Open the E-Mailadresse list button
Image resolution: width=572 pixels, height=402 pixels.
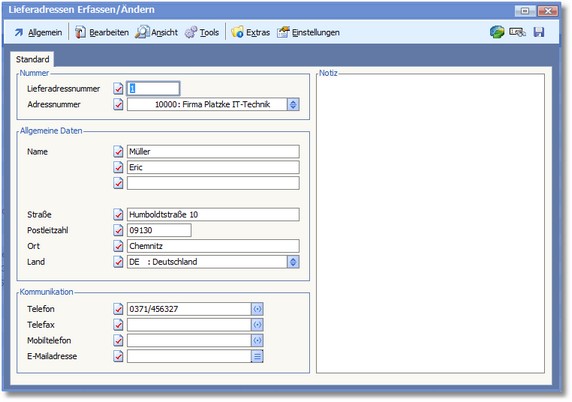[x=257, y=356]
